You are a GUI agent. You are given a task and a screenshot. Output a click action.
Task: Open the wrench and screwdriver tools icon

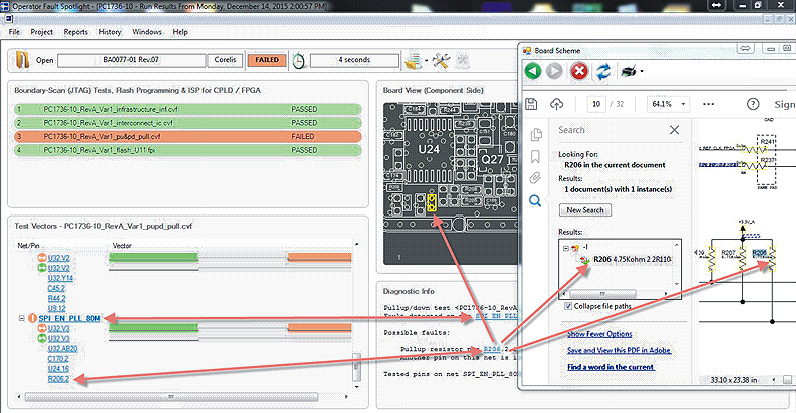tap(441, 61)
